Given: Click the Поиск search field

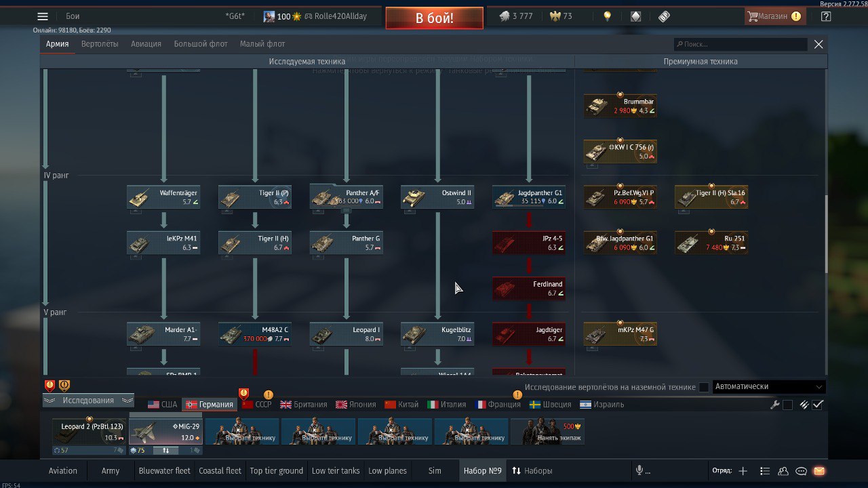Looking at the screenshot, I should pos(741,44).
